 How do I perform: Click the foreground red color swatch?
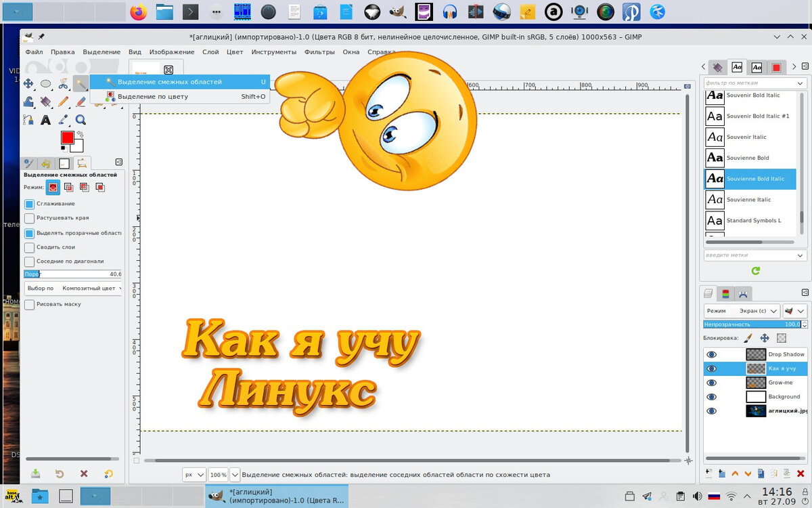click(x=68, y=137)
